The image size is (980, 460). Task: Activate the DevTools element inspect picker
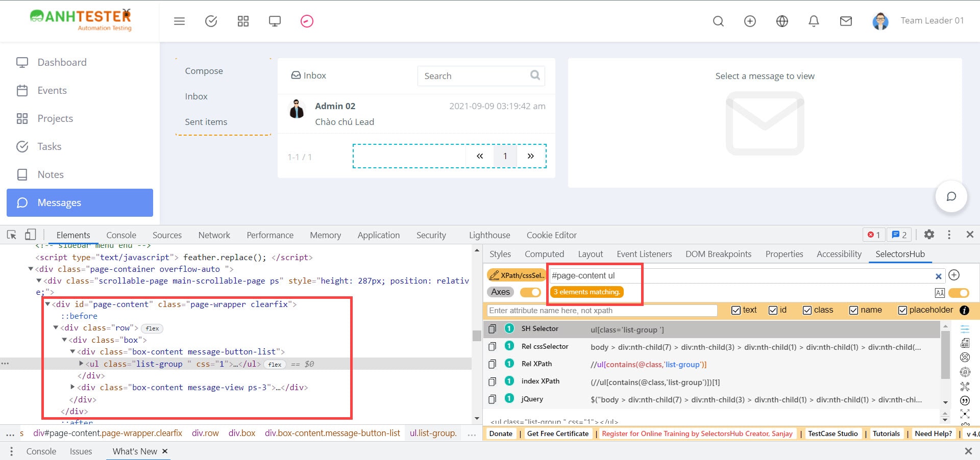(x=12, y=235)
